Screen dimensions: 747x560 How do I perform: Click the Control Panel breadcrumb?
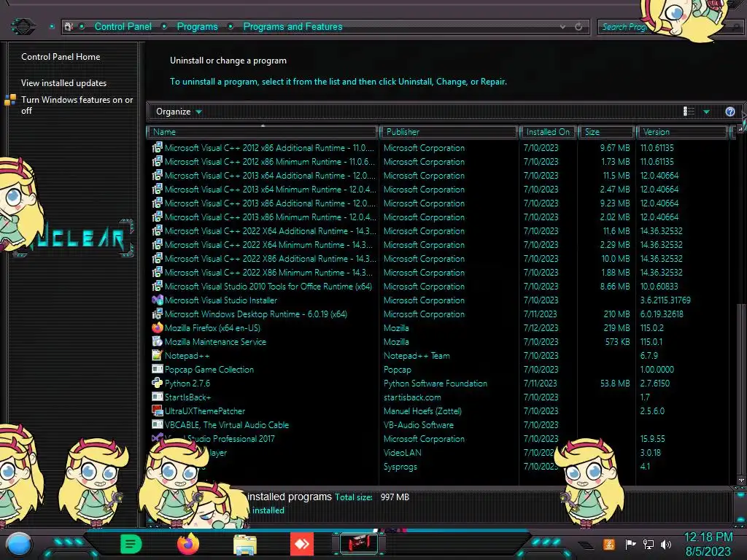[123, 27]
